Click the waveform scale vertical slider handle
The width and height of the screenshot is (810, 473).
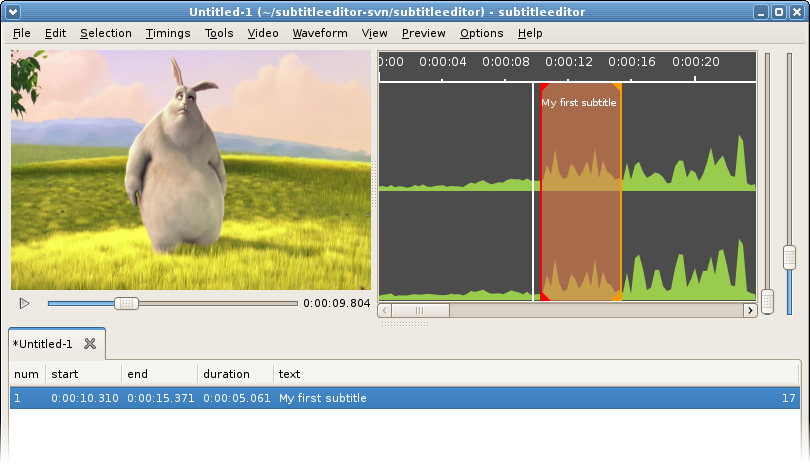click(789, 257)
